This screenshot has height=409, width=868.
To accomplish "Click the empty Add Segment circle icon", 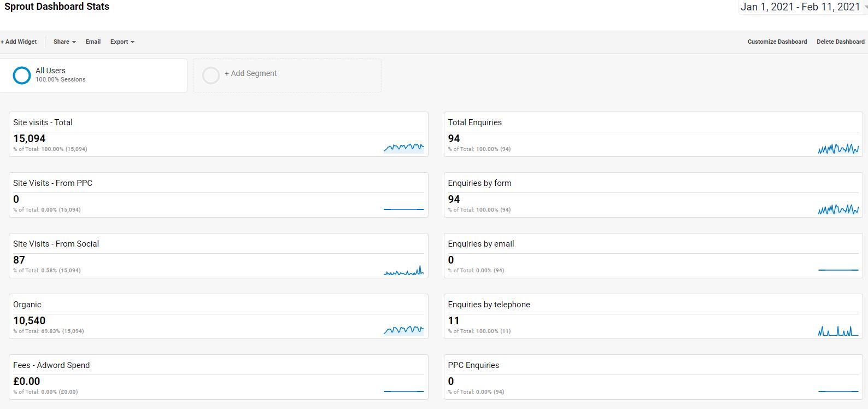I will [211, 75].
